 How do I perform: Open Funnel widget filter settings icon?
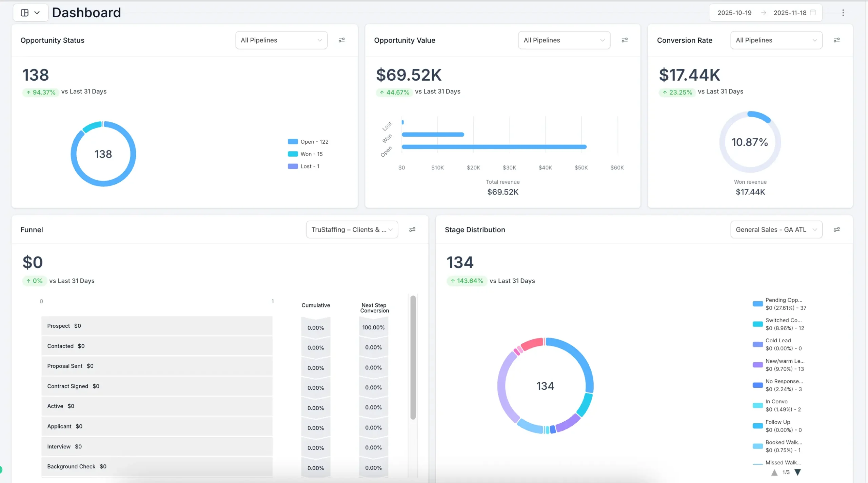412,229
